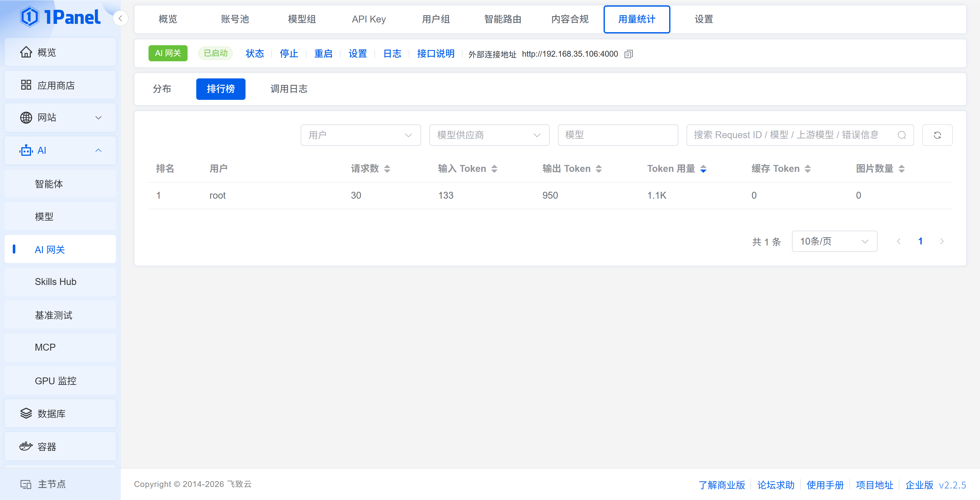Open the 接口说明 link
The image size is (980, 500).
436,54
